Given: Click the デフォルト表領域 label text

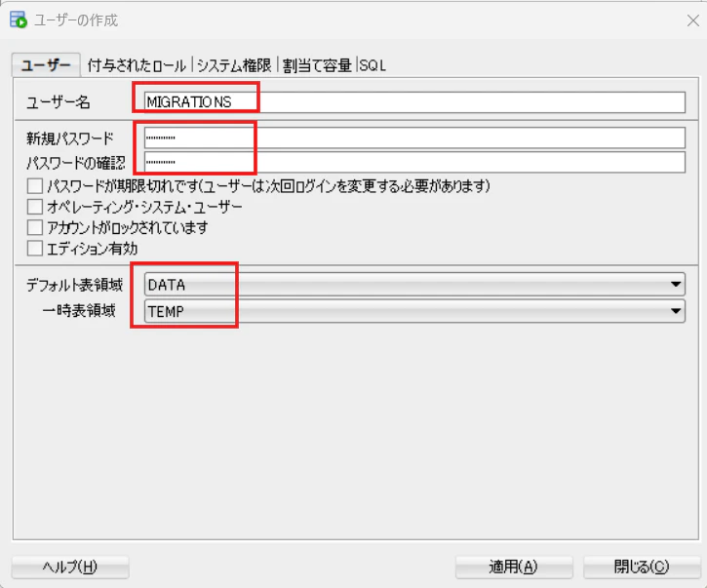Looking at the screenshot, I should pyautogui.click(x=74, y=285).
